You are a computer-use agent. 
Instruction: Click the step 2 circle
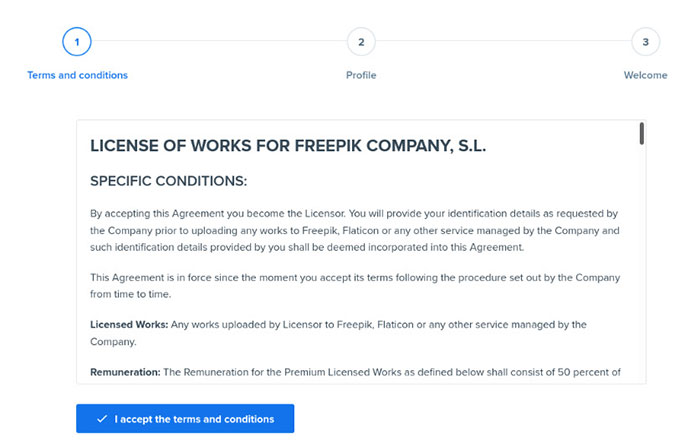click(361, 41)
